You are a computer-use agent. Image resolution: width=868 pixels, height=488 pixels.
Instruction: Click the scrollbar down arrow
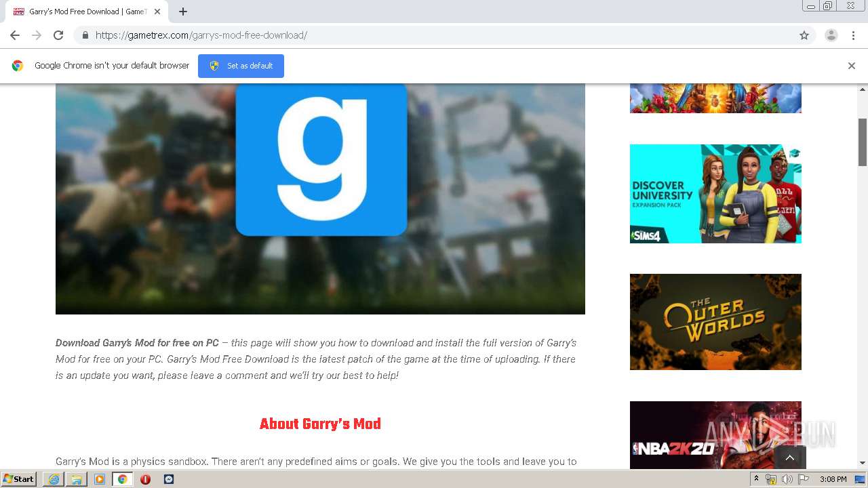(x=863, y=463)
